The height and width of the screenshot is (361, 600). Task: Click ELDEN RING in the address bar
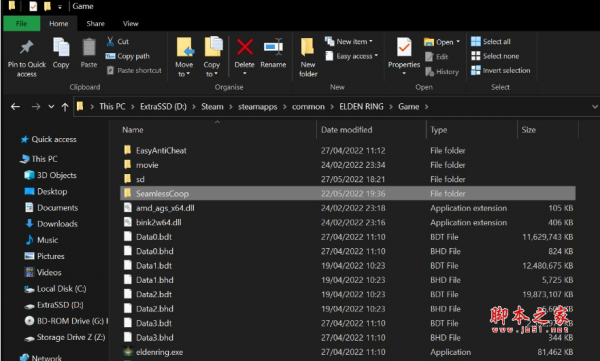tap(361, 106)
